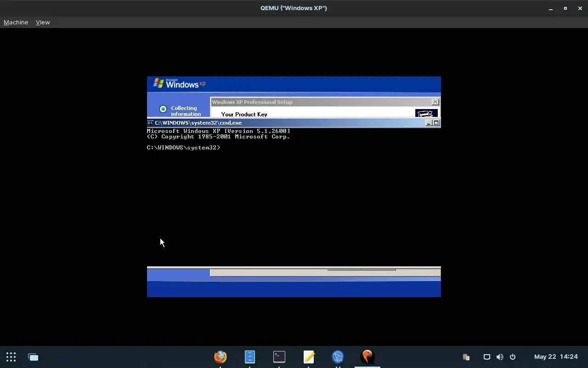Open the May 22 14:24 clock

(x=556, y=357)
